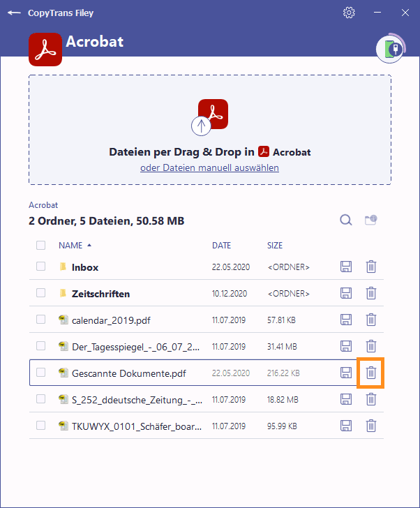Select the TKUWYX_0101_Schäfer file name
Viewport: 420px width, 508px height.
point(137,426)
